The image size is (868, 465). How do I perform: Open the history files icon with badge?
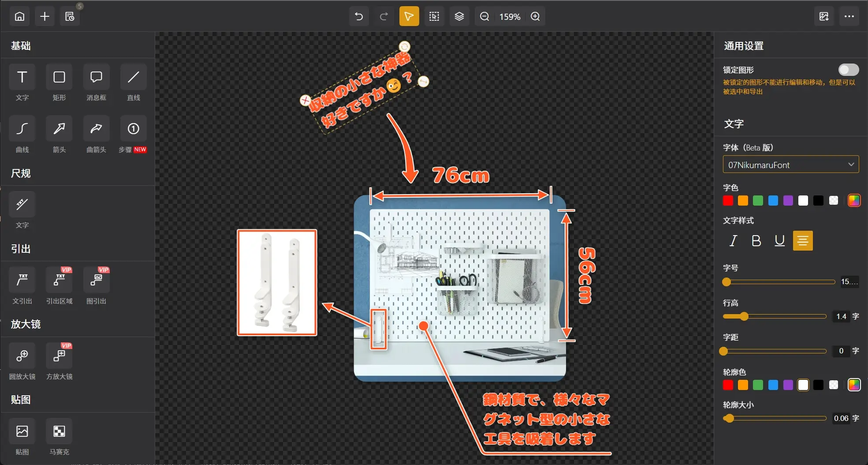click(70, 16)
